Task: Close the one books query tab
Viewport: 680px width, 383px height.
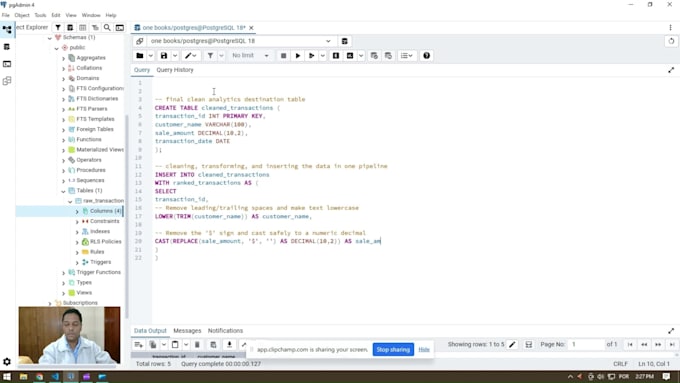Action: 251,28
